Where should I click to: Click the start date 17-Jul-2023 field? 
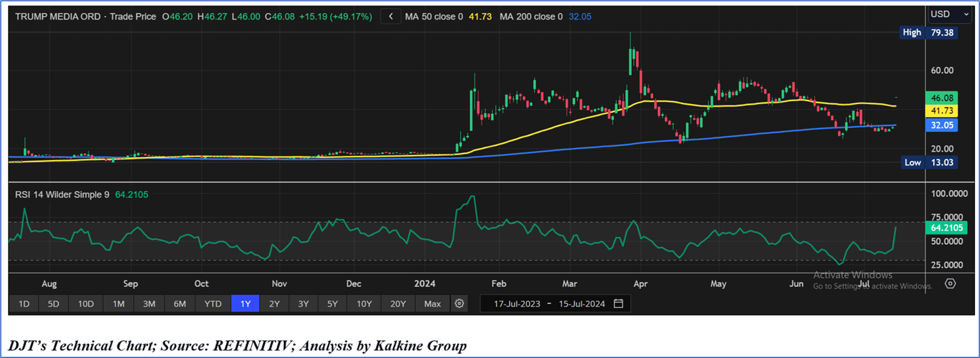[x=517, y=303]
